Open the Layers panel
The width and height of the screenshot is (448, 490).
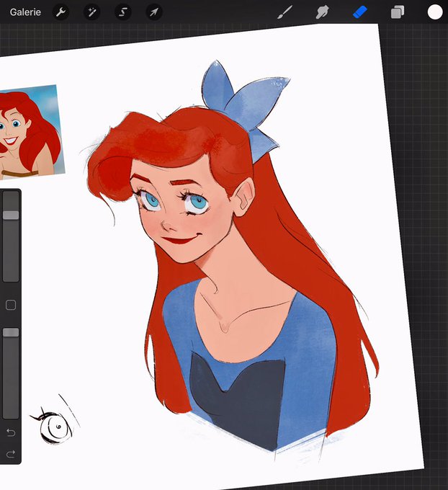pos(398,12)
